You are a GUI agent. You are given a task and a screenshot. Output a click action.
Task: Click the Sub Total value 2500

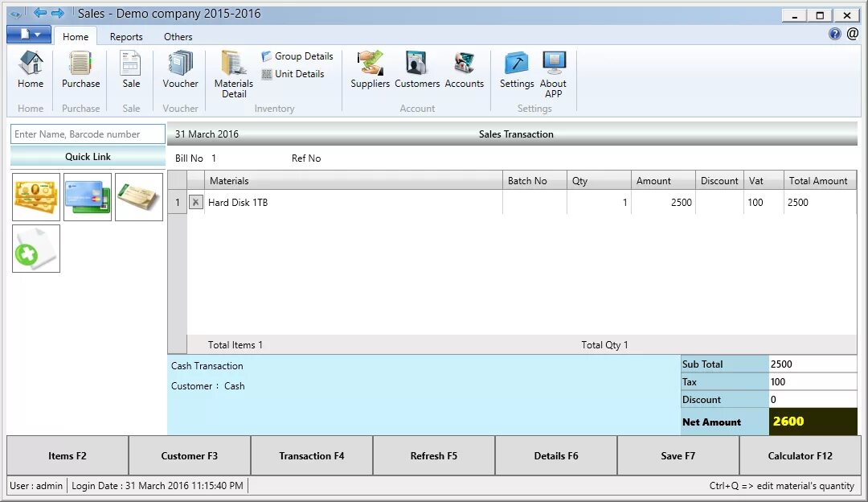[813, 364]
